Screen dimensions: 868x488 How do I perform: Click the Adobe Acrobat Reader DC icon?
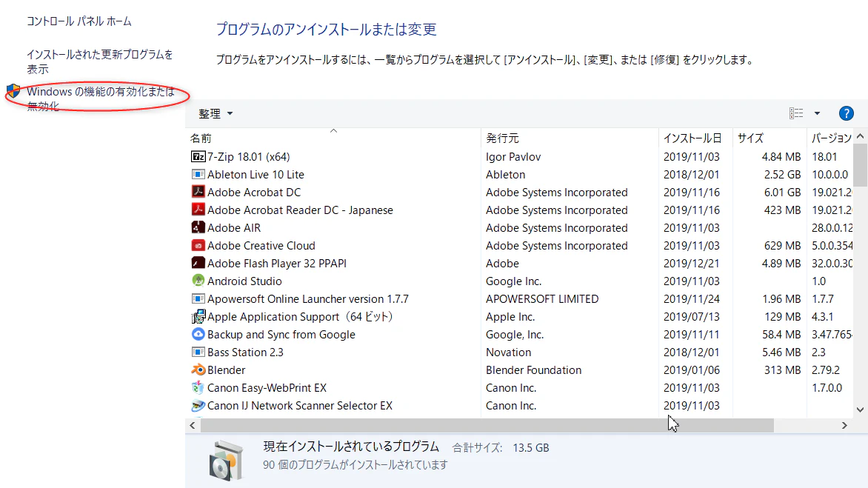tap(198, 210)
